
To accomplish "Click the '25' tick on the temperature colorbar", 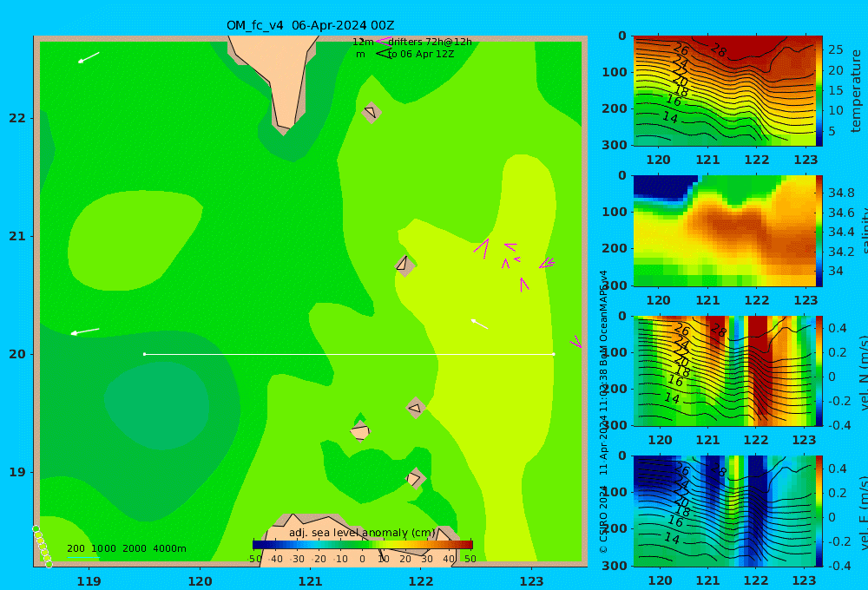I will point(836,49).
